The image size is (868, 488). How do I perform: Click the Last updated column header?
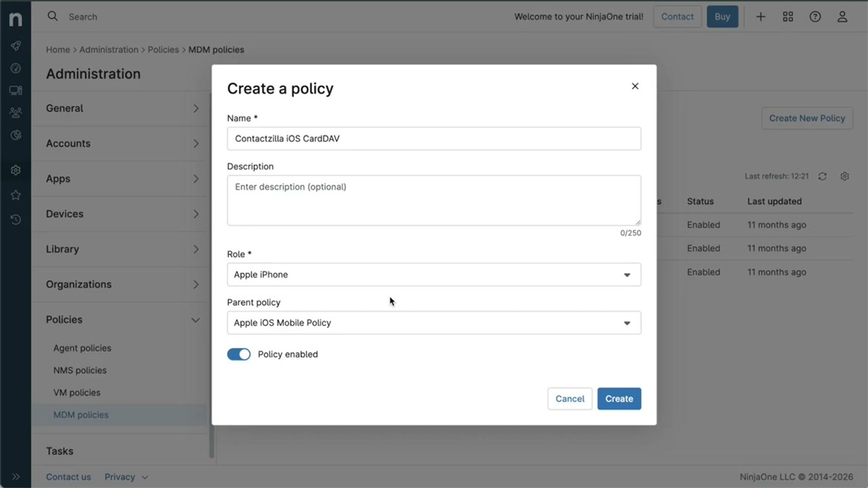(x=774, y=201)
